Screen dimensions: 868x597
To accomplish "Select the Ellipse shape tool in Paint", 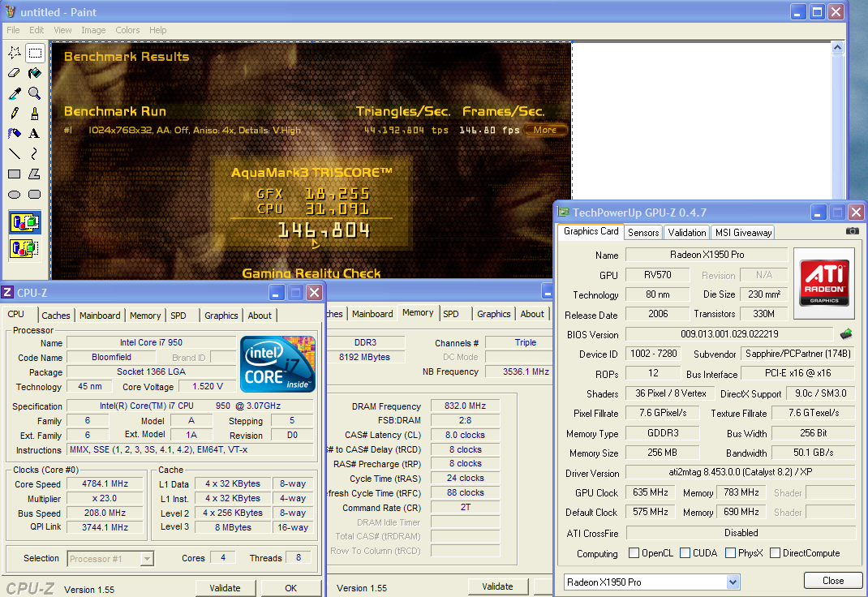I will 15,194.
